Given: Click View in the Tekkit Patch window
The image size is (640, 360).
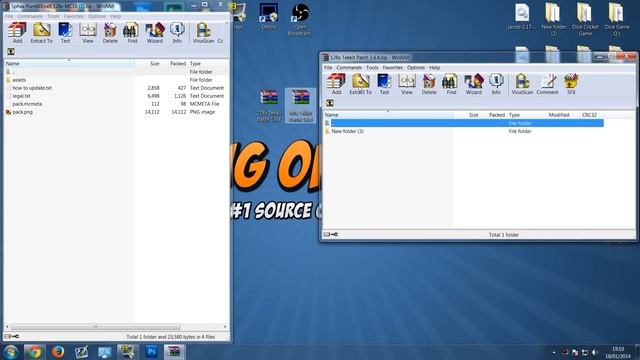Looking at the screenshot, I should 407,84.
